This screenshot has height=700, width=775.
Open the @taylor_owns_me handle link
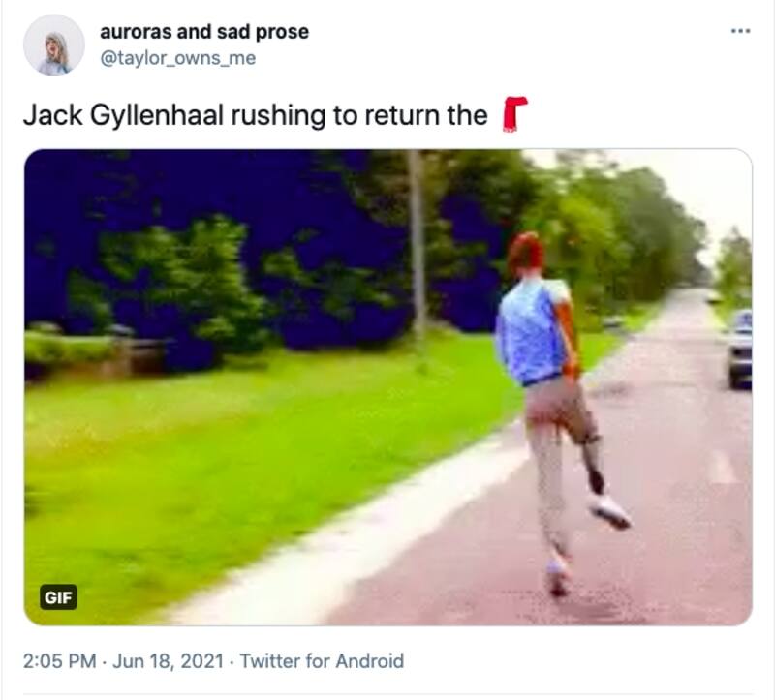[x=178, y=58]
